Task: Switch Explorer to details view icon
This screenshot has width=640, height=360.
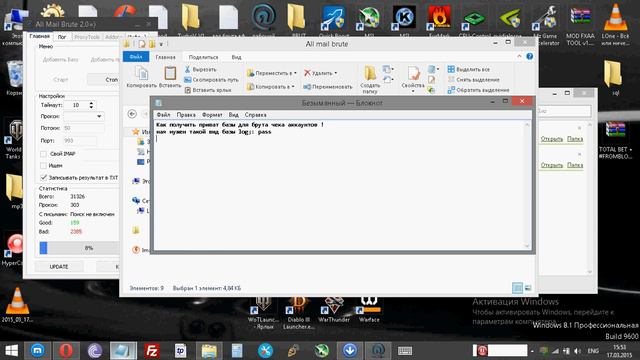Action: 517,288
